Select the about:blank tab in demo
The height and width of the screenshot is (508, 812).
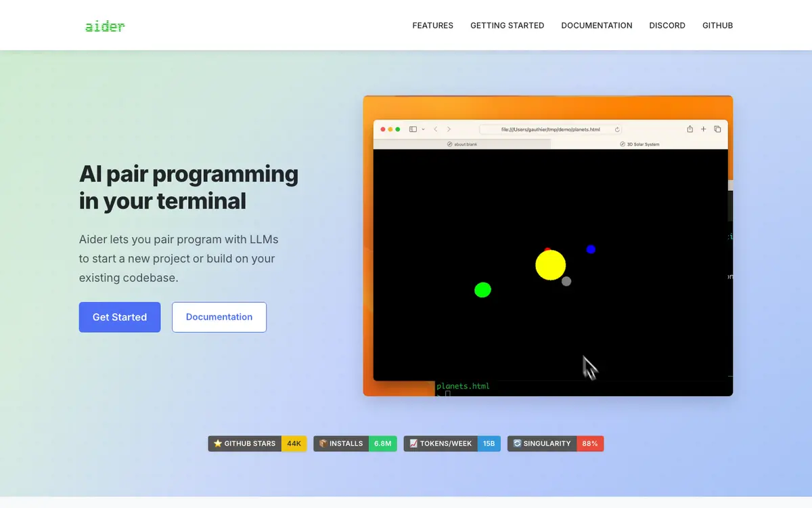(462, 144)
